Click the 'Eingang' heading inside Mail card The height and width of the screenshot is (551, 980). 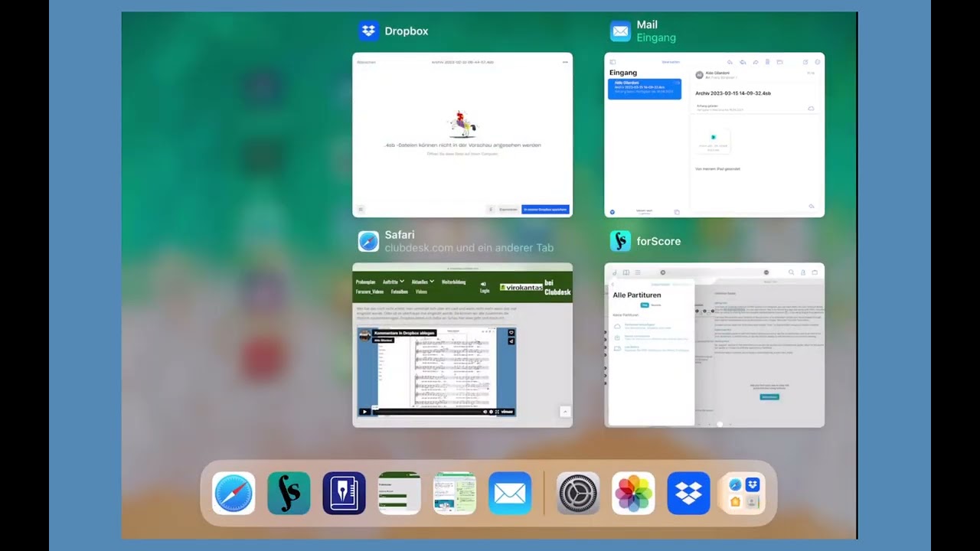pos(623,73)
